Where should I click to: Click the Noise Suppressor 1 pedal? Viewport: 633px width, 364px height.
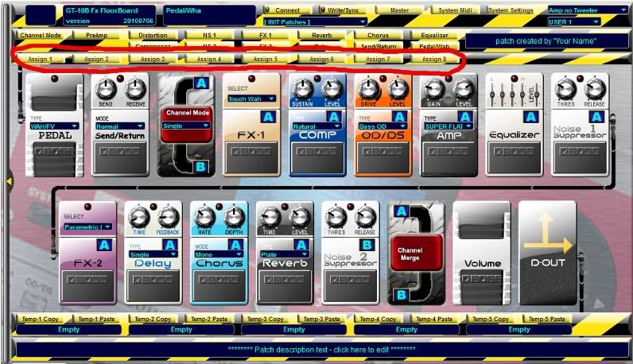tap(580, 123)
